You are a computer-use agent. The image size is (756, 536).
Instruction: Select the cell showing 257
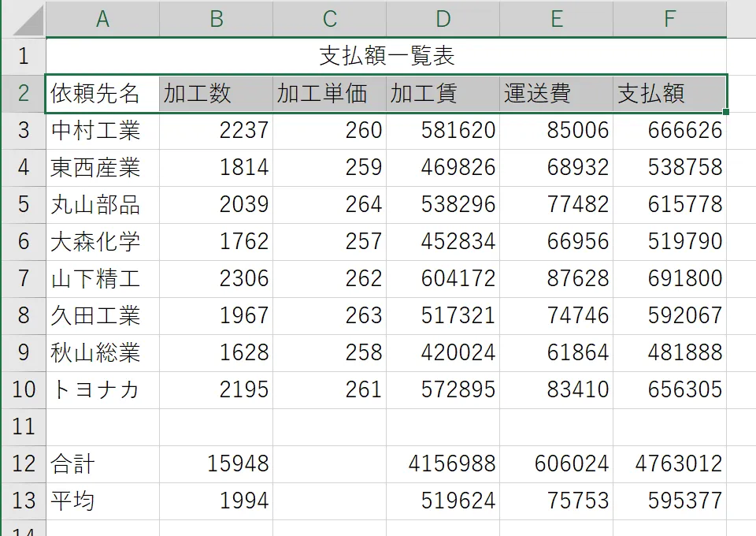(x=329, y=241)
